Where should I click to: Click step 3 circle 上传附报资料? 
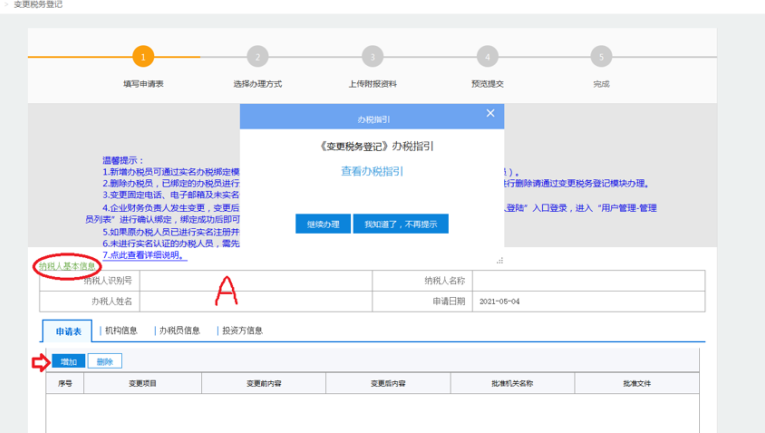(372, 57)
